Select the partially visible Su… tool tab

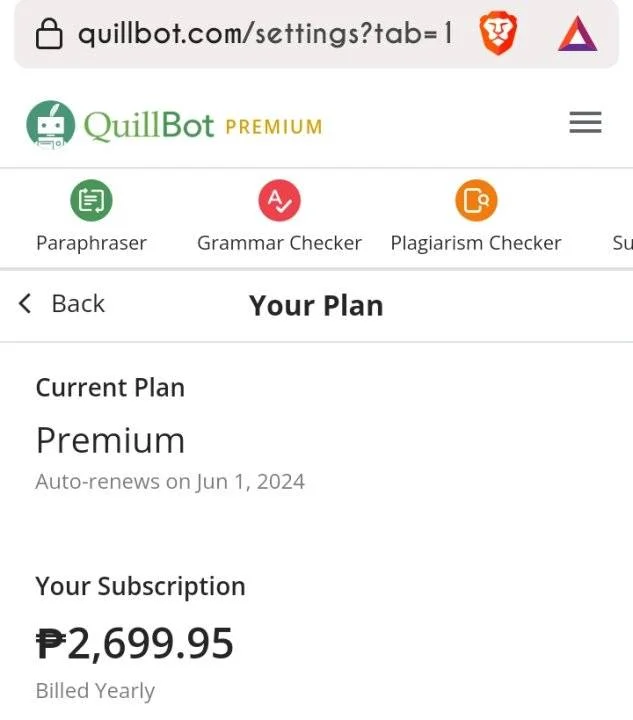[622, 243]
